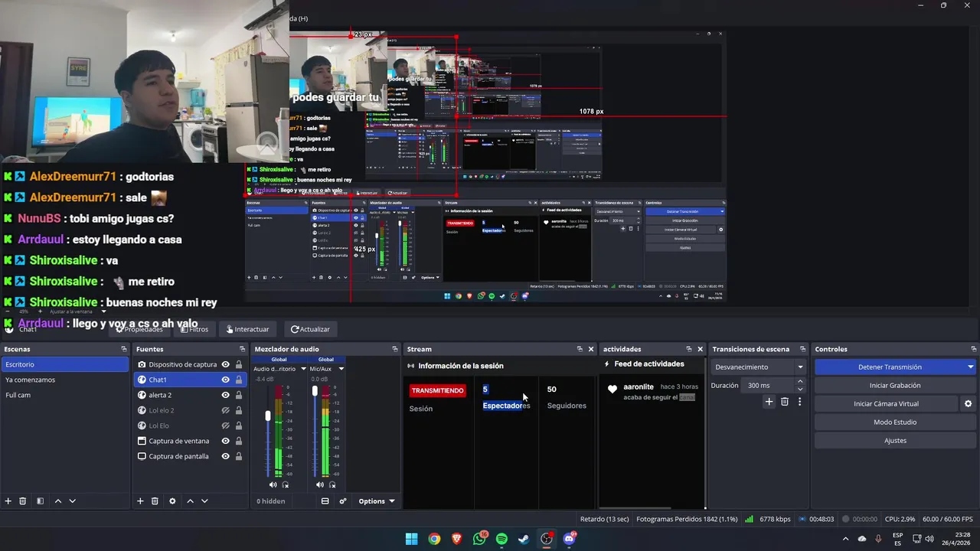Float the Mezclador de audio dock

coord(395,349)
